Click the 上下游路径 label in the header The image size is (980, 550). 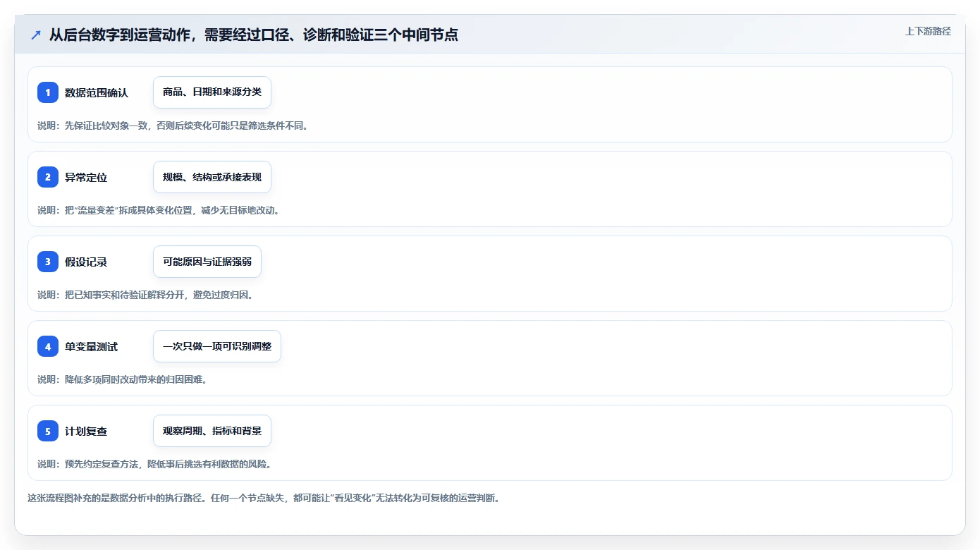[928, 31]
